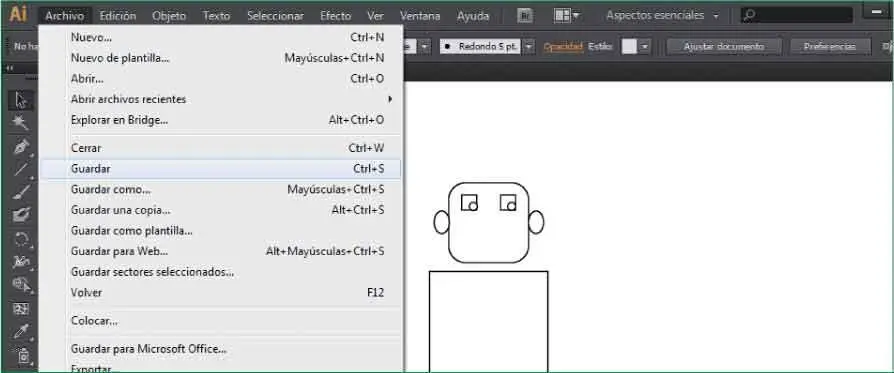Screen dimensions: 894x373
Task: Click the Opacidad link
Action: [563, 47]
